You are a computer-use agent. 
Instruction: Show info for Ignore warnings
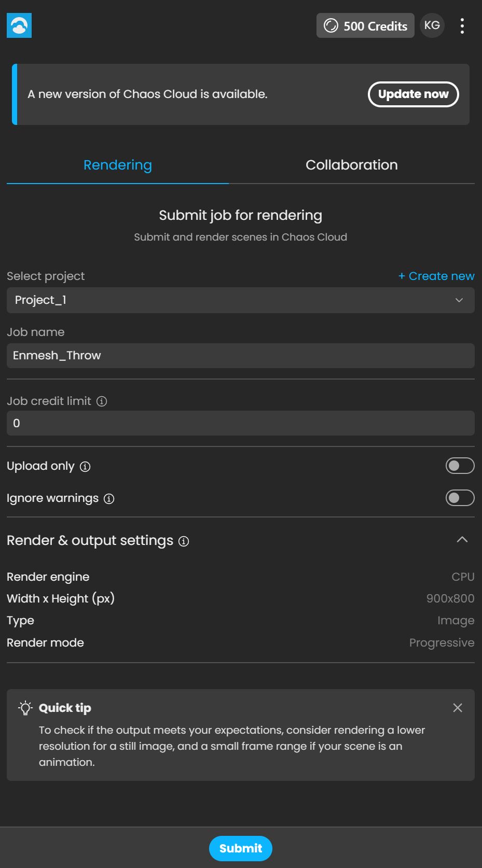pos(109,499)
